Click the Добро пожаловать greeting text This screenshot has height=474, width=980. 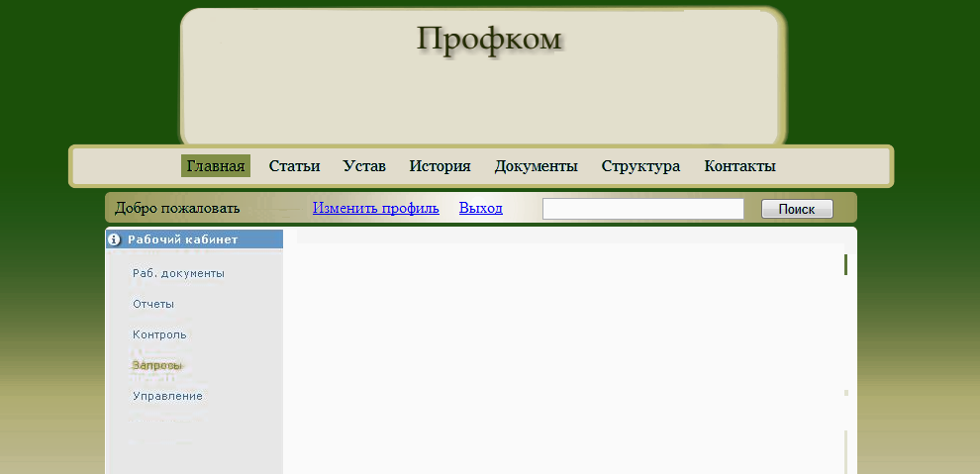pyautogui.click(x=177, y=208)
